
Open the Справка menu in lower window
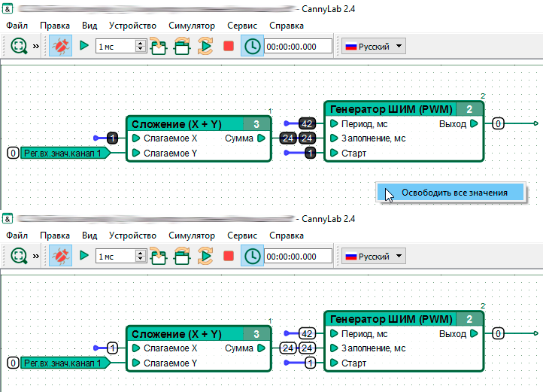[x=287, y=236]
